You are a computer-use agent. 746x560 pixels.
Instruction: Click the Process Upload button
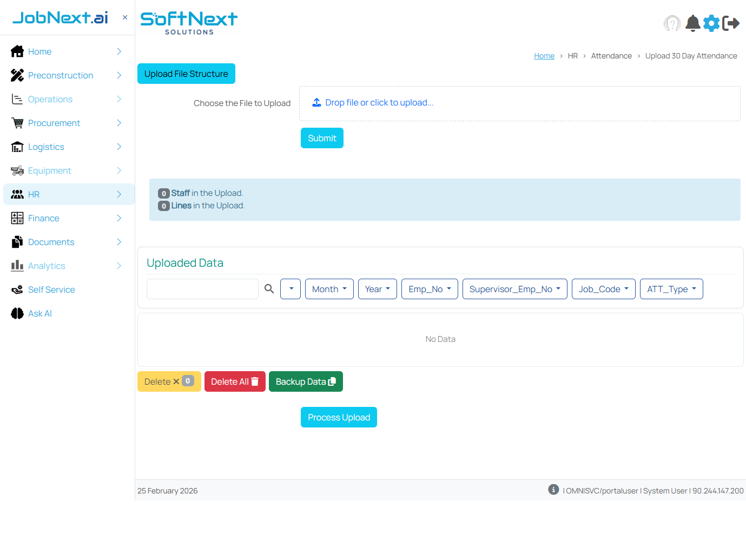339,417
